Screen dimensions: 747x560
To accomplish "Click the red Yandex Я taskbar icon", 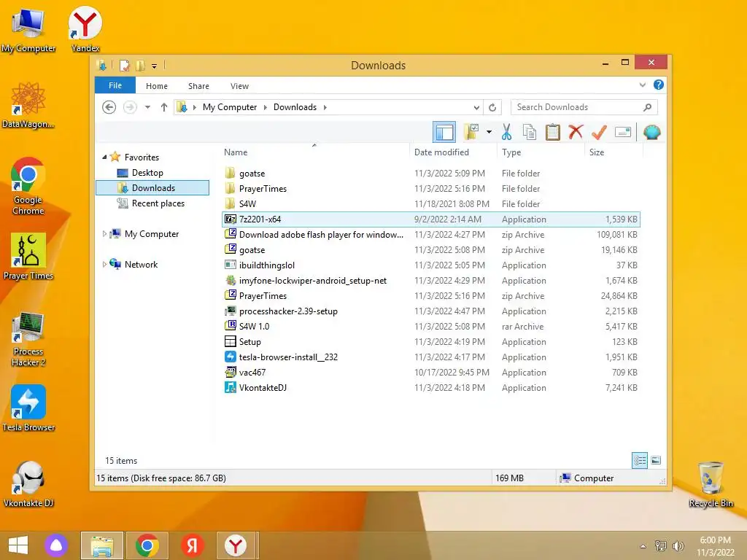I will click(193, 545).
